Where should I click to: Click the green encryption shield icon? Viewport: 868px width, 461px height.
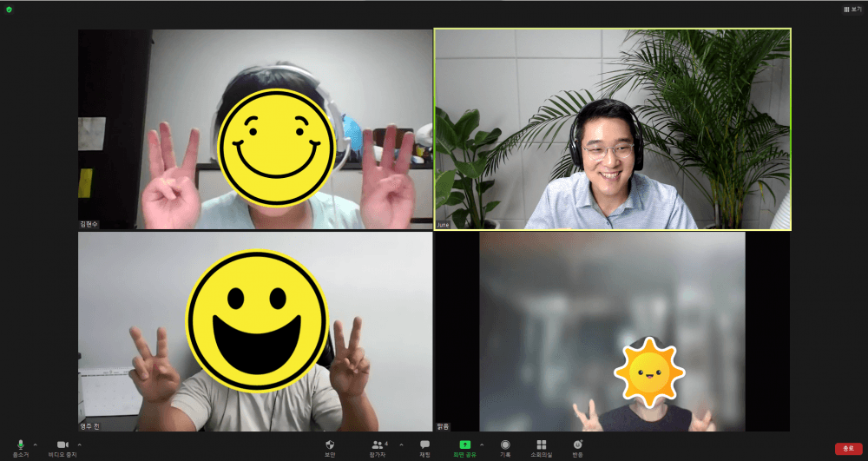[9, 9]
